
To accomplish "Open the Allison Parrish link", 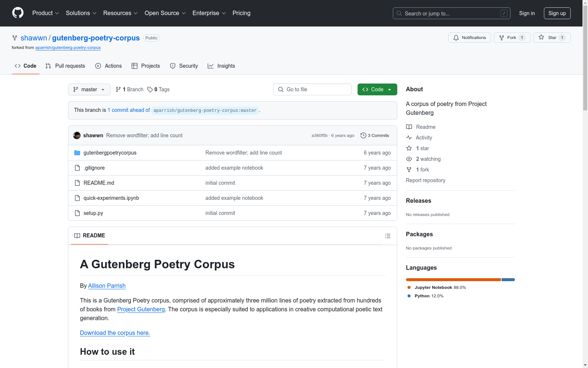I will coord(107,286).
